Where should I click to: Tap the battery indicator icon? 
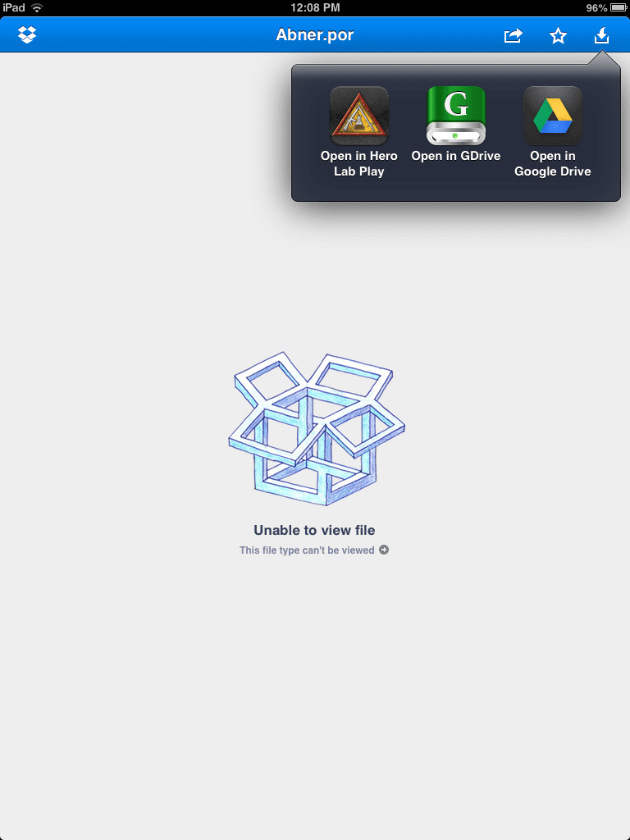point(619,7)
